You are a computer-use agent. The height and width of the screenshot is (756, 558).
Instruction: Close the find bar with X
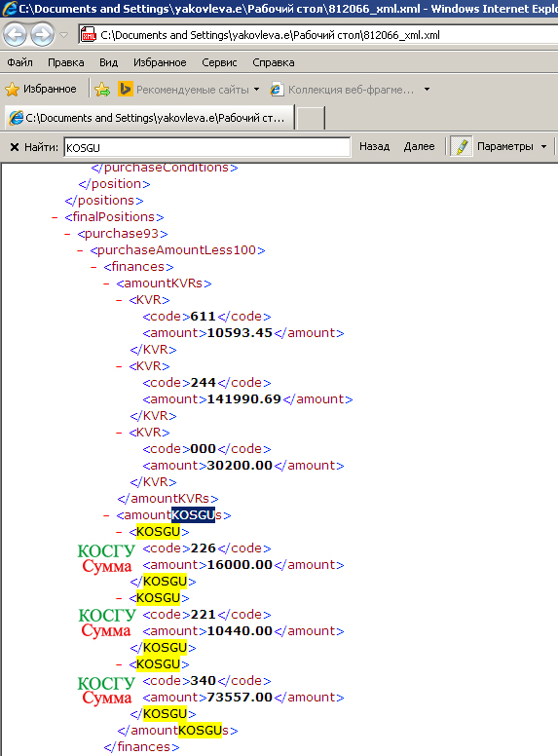click(15, 147)
